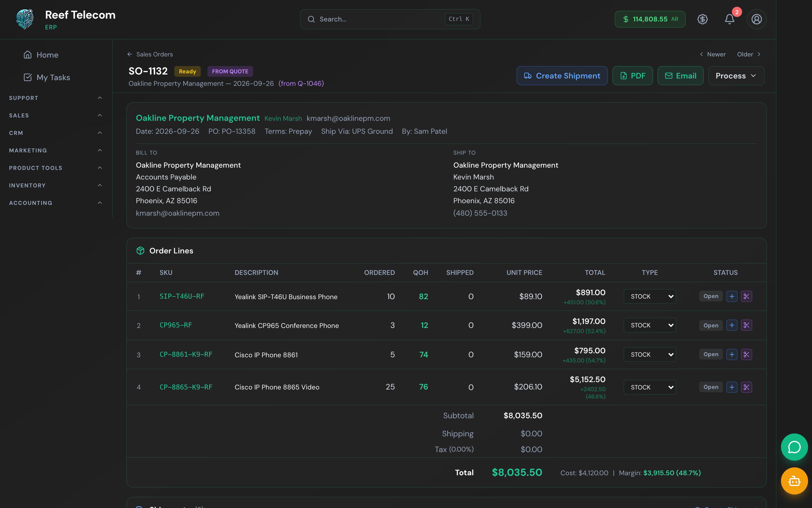This screenshot has width=812, height=508.
Task: Expand the CRM sidebar section
Action: coord(56,133)
